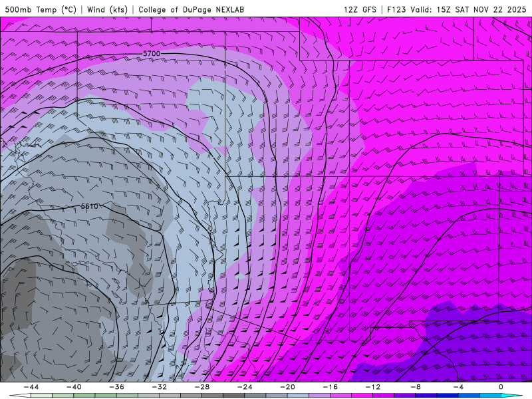Viewport: 532px width, 399px height.
Task: Click the "F123 Valid: 15Z SAT NOV 22 2025" text
Action: [456, 9]
